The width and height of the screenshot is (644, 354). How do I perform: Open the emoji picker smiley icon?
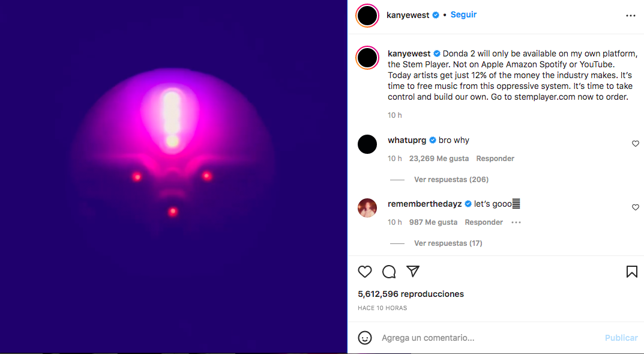click(365, 338)
